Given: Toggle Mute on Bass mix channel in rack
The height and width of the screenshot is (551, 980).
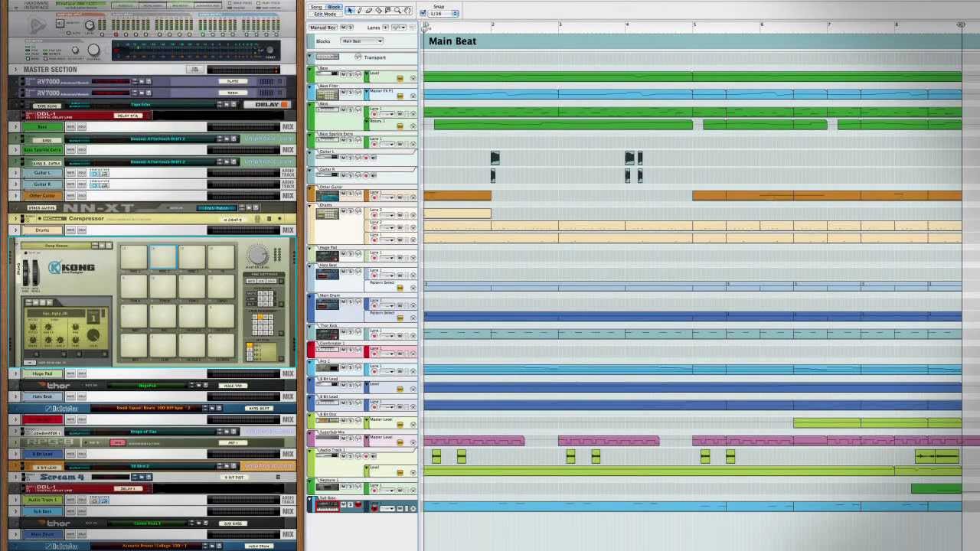Looking at the screenshot, I should click(x=71, y=127).
